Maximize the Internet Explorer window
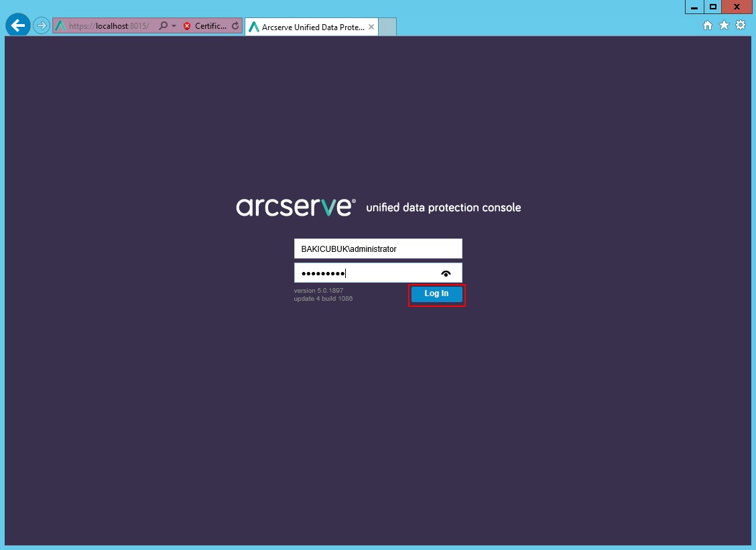Screen dimensions: 756x550 (713, 7)
